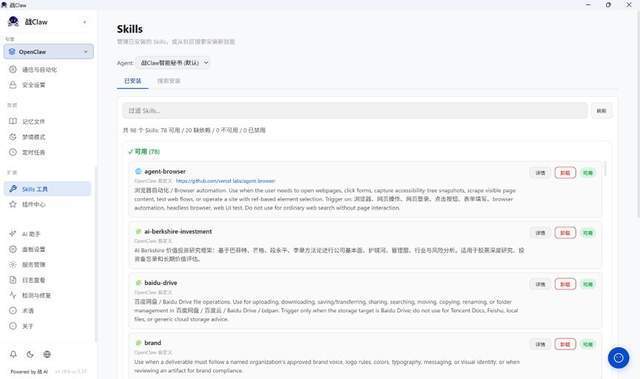640x379 pixels.
Task: Click the red uninstall button for ai-berkshire-investment
Action: click(x=565, y=233)
